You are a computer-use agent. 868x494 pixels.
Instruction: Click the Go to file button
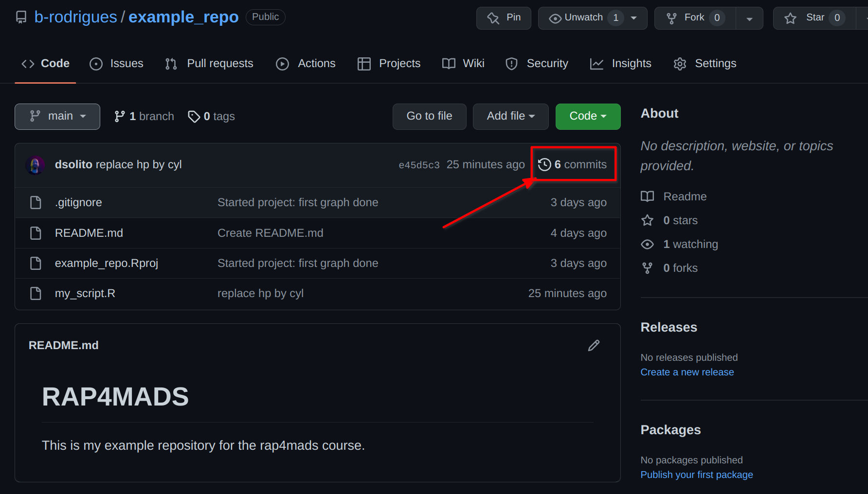click(x=430, y=117)
